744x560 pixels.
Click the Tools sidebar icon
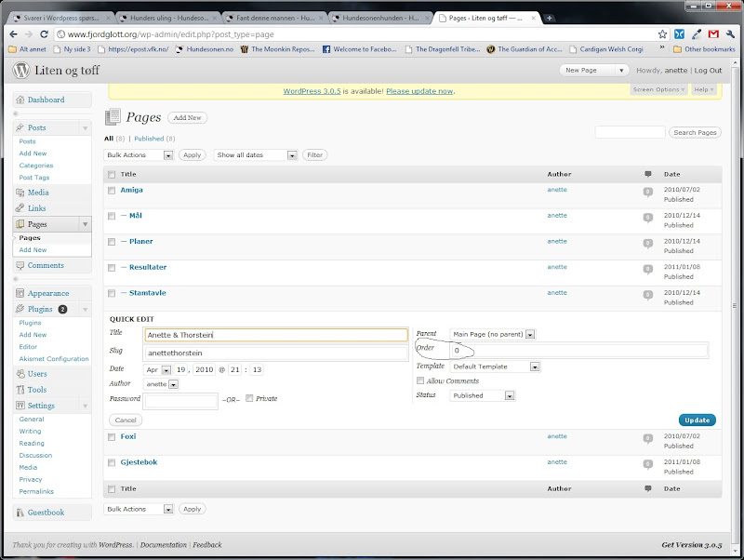(x=20, y=390)
